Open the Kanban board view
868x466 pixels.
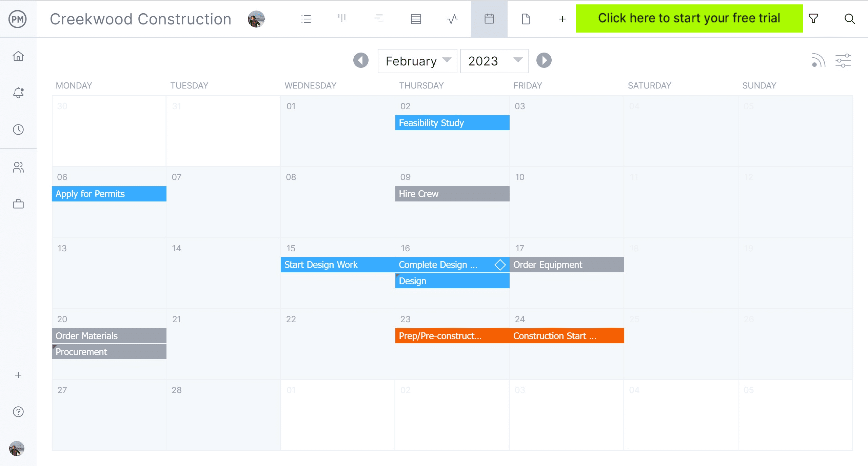342,19
